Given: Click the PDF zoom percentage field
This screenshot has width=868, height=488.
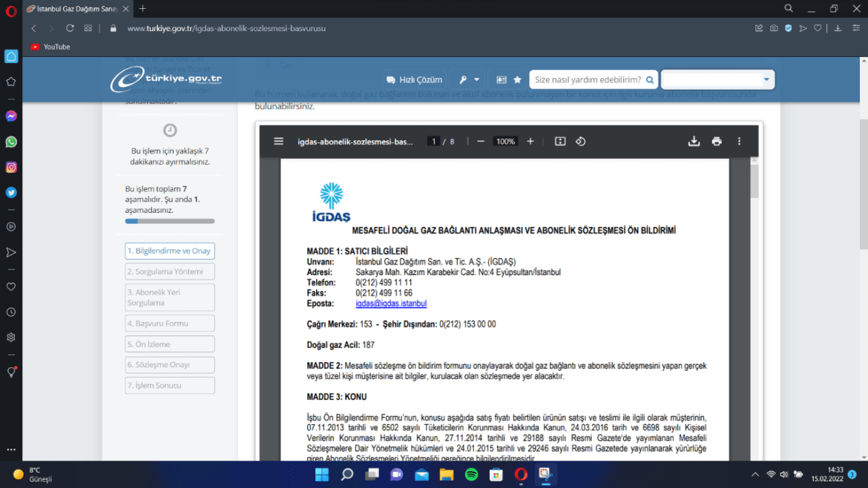Looking at the screenshot, I should pos(505,142).
